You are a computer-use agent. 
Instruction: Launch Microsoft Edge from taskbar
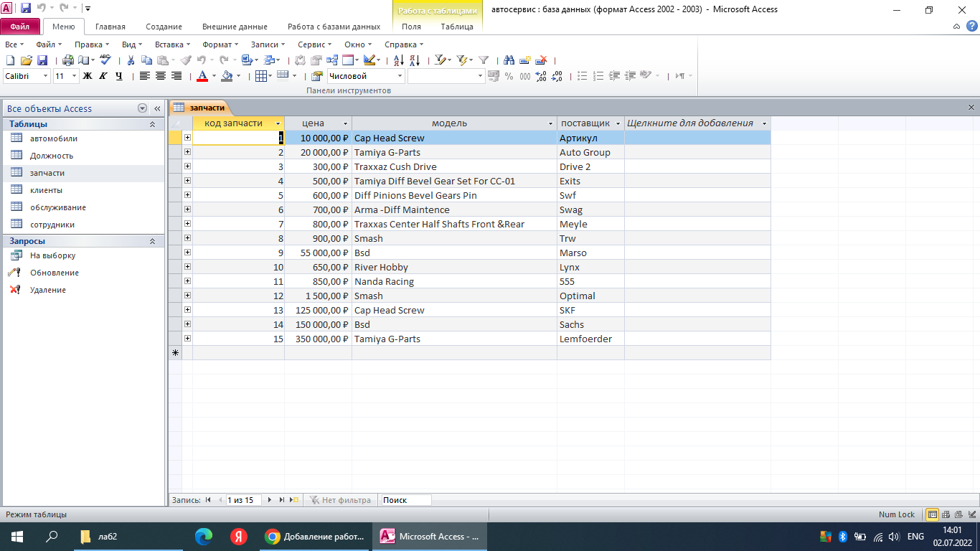[204, 537]
